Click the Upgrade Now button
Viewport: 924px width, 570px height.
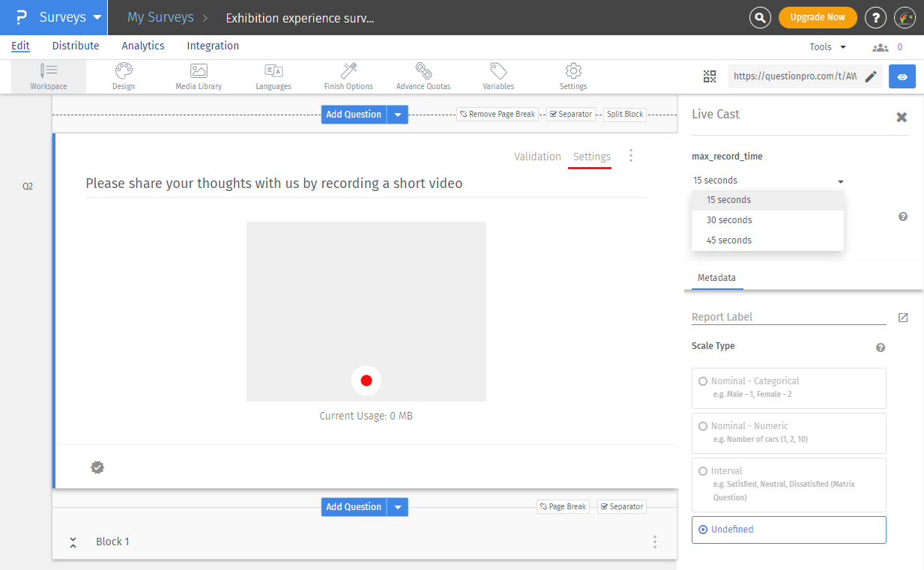818,16
